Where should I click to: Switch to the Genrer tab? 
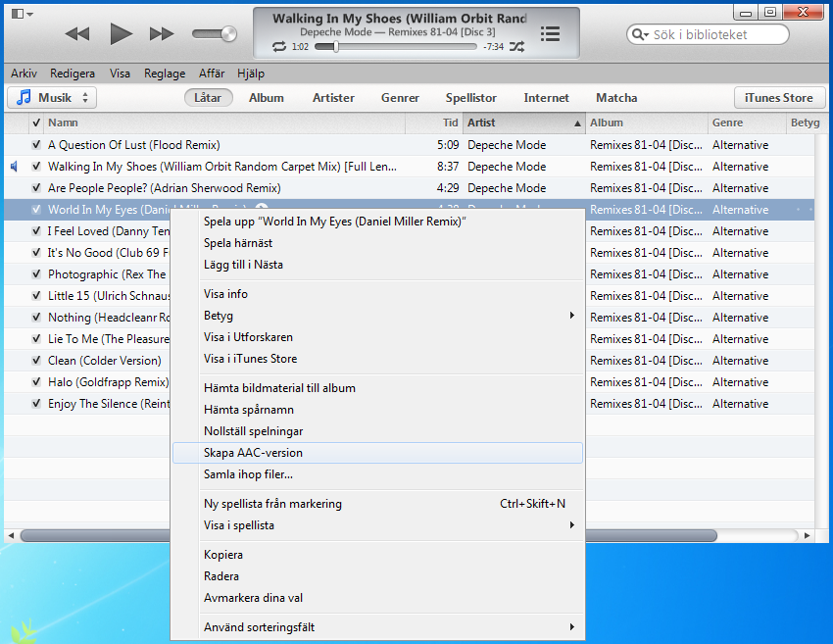400,98
